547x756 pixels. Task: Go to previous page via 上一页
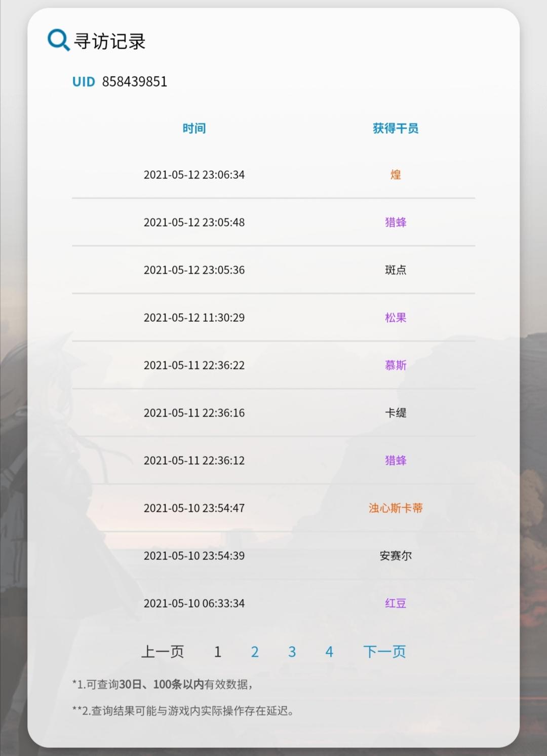click(x=162, y=652)
